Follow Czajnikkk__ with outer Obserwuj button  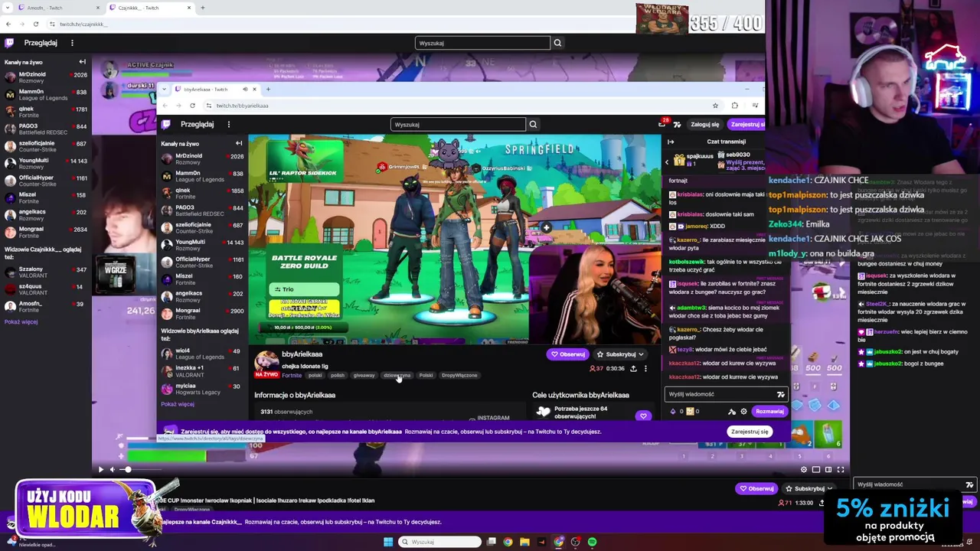[756, 488]
